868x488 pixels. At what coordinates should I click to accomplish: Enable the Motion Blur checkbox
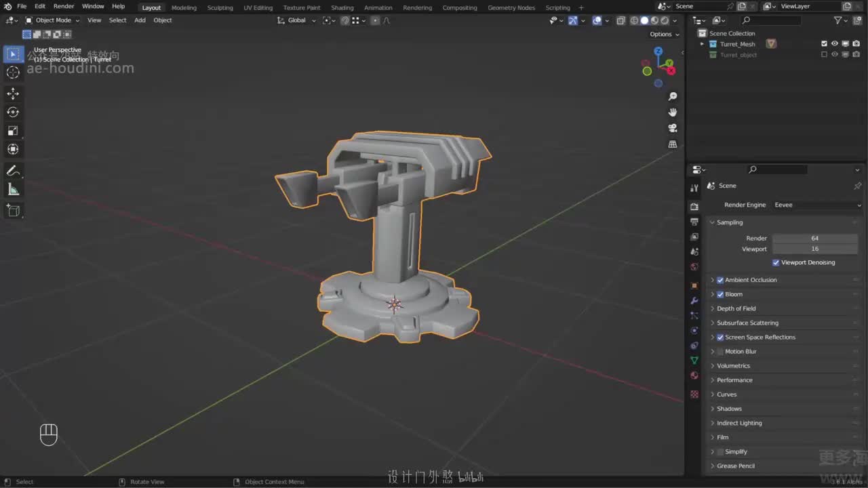pos(720,351)
